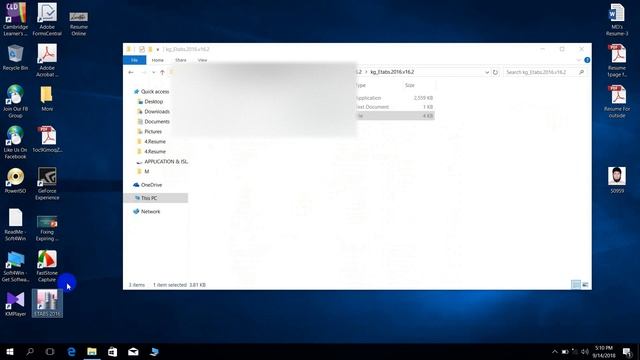This screenshot has height=360, width=640.
Task: Show hidden system tray icons
Action: tap(554, 351)
